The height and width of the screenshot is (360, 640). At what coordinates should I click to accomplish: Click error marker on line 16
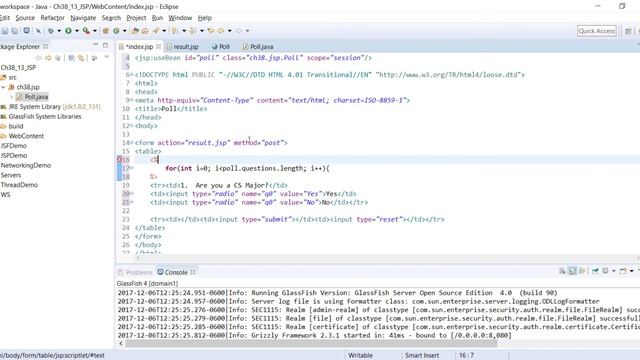(120, 160)
